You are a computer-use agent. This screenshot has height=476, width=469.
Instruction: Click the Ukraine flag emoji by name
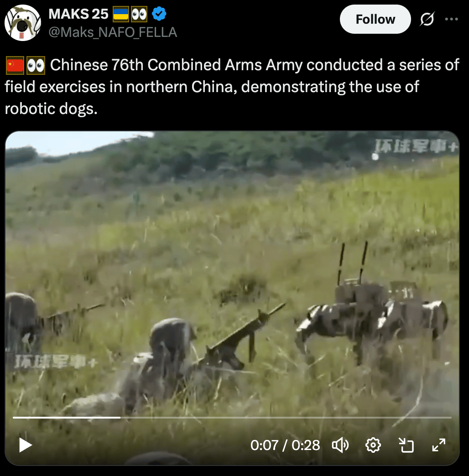pos(121,14)
